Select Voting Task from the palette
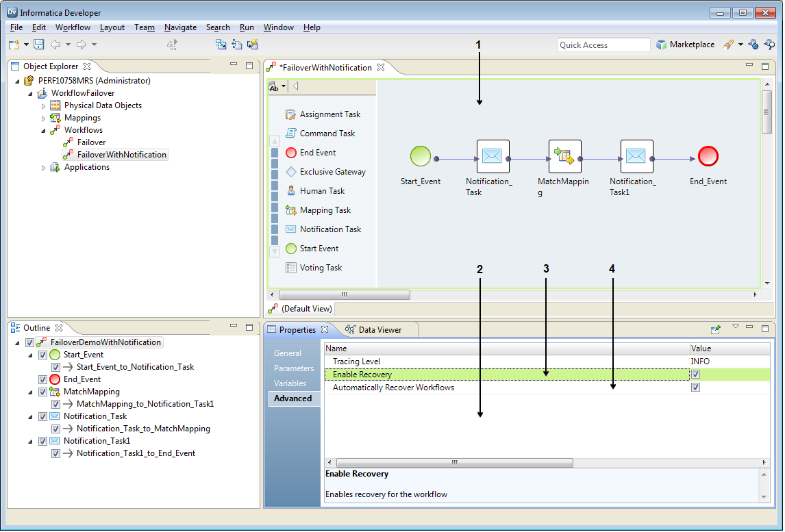The height and width of the screenshot is (532, 785). point(321,268)
